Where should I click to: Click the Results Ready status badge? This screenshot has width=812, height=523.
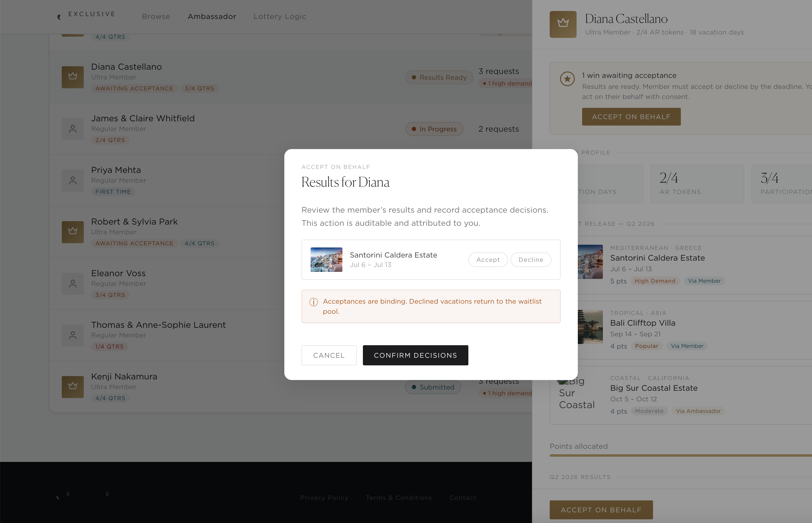pos(439,77)
